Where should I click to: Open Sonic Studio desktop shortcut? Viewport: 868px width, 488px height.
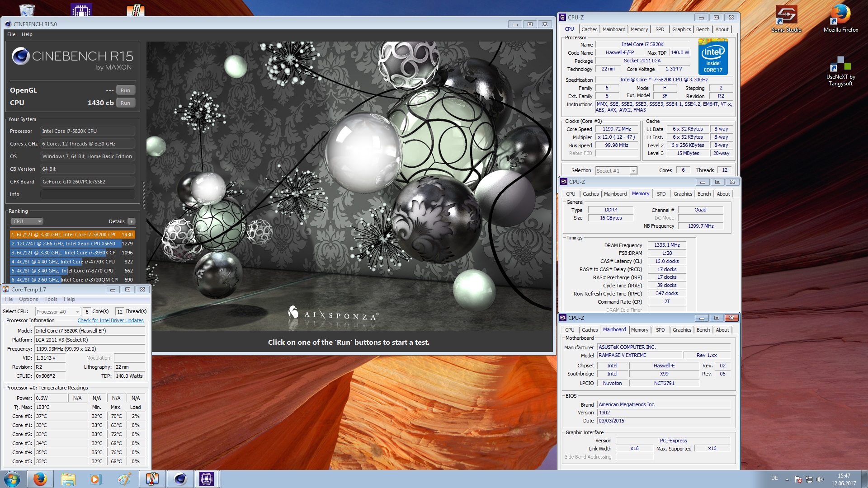pos(786,18)
